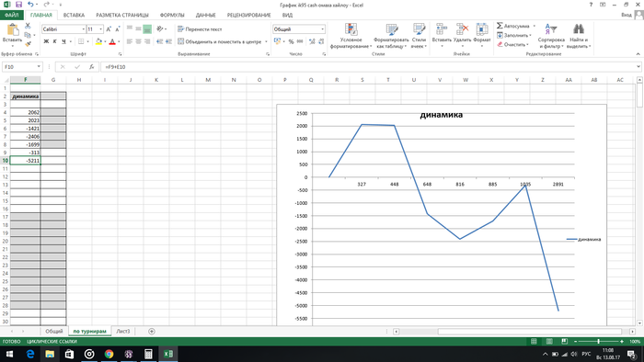Open the Автосумма dropdown arrow

pos(534,26)
